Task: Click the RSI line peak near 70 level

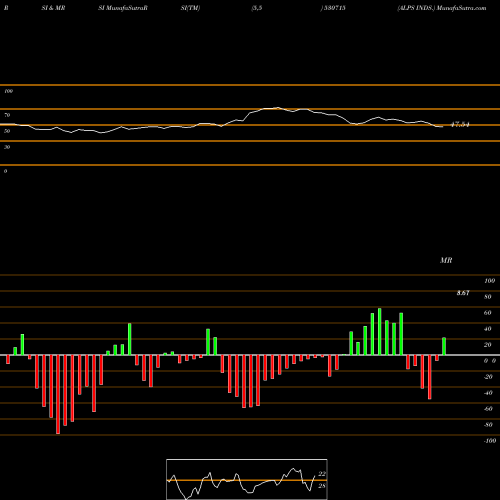Action: (x=277, y=108)
